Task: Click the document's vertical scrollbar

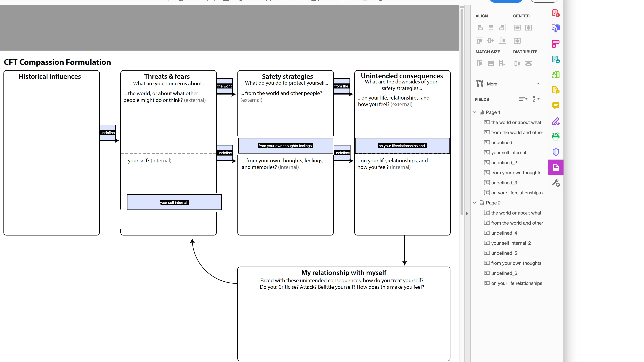Action: [x=462, y=112]
